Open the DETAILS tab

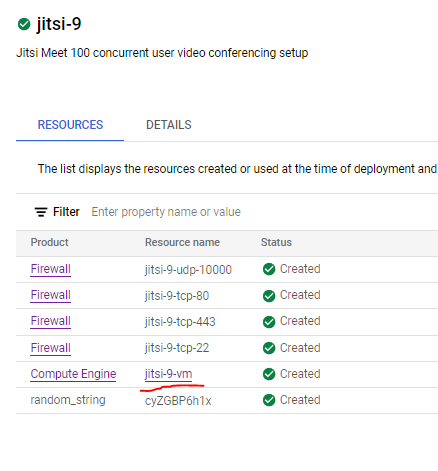[169, 125]
